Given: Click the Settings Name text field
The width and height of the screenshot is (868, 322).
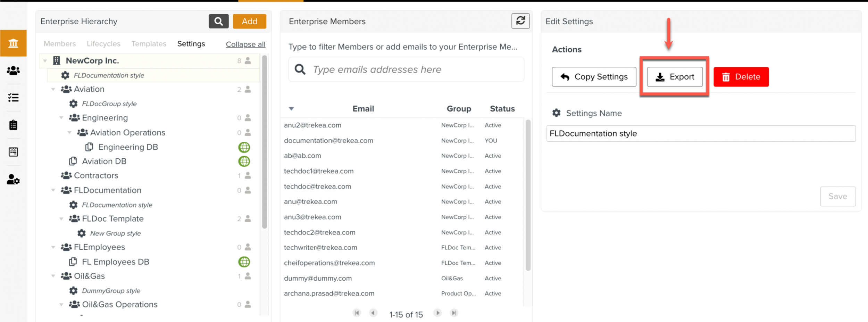Looking at the screenshot, I should 701,134.
